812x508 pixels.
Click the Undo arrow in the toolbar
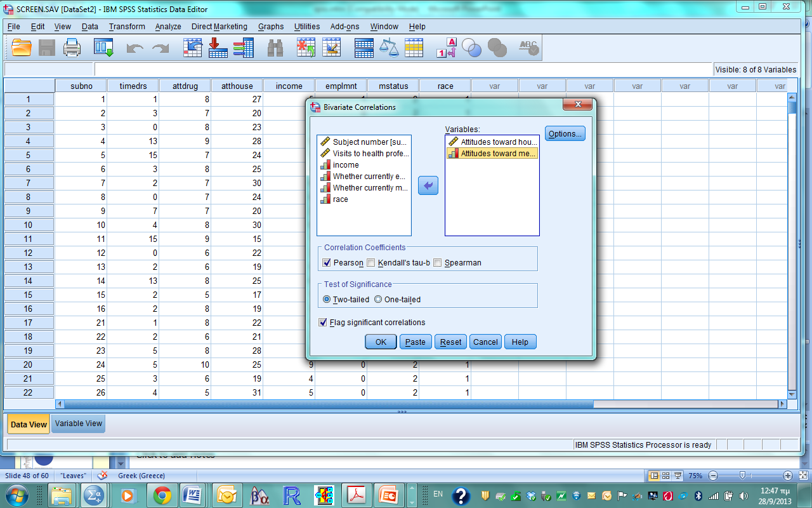point(134,48)
